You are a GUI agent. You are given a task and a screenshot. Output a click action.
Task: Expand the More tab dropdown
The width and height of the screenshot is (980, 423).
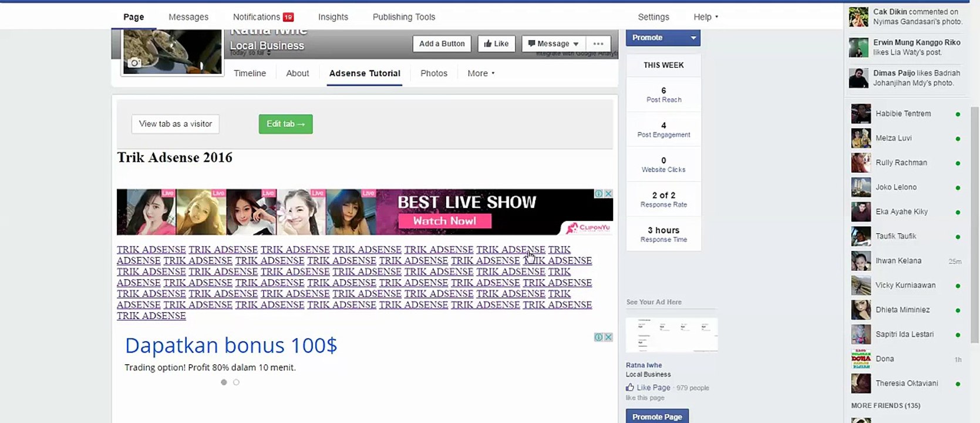[481, 73]
